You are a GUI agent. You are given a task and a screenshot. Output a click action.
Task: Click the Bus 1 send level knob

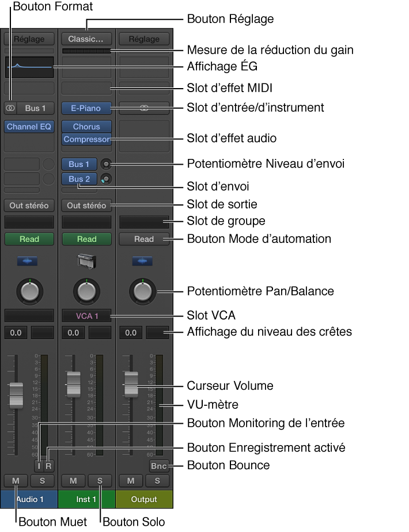pos(106,164)
